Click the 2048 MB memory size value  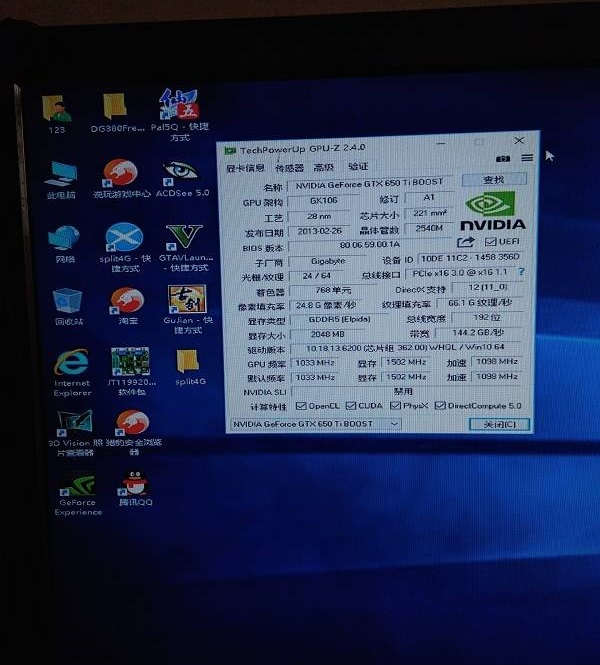point(327,334)
